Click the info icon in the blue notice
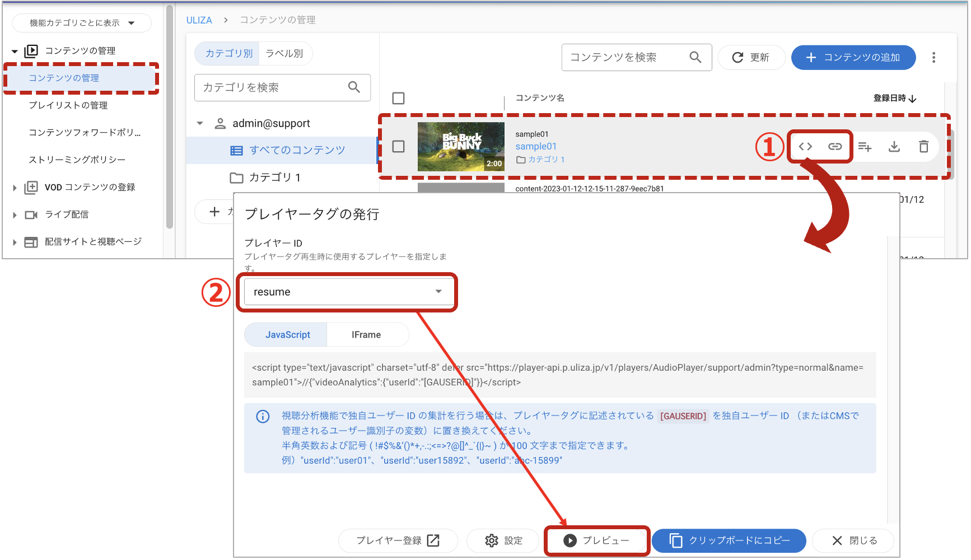Screen dimensions: 971x560 point(263,416)
